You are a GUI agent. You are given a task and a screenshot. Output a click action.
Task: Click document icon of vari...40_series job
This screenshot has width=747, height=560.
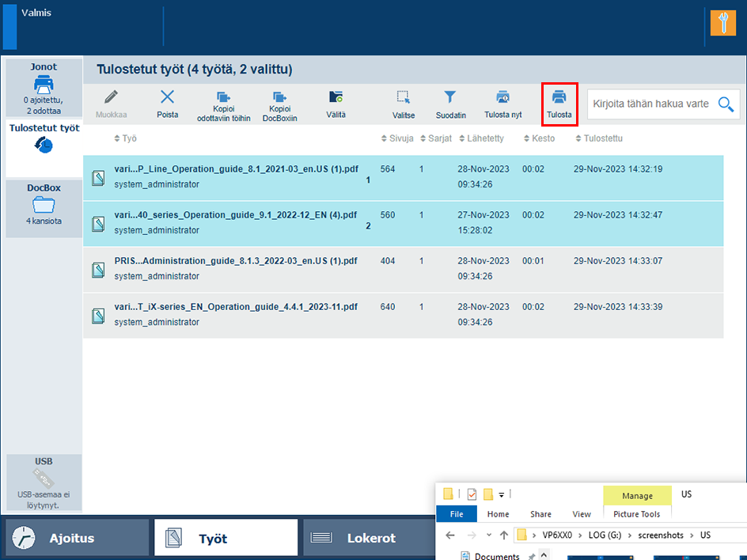click(x=98, y=224)
